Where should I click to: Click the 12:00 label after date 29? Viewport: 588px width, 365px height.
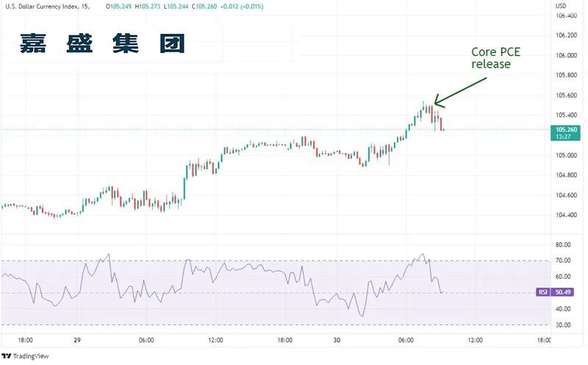215,340
